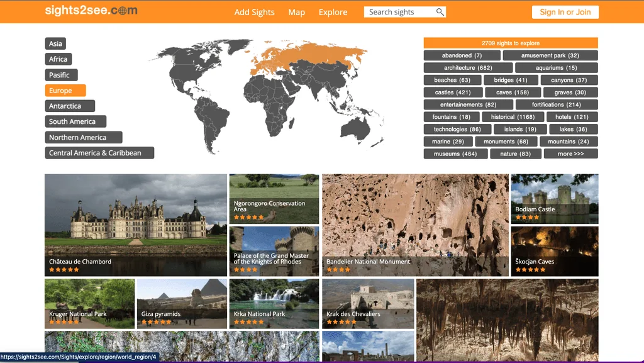
Task: Filter by beaches (63) category
Action: (x=452, y=80)
